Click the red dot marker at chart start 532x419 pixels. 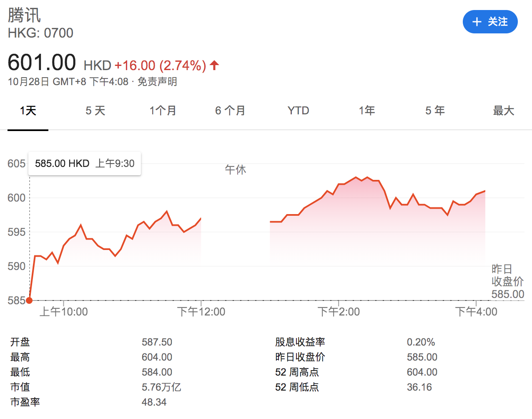tap(29, 300)
